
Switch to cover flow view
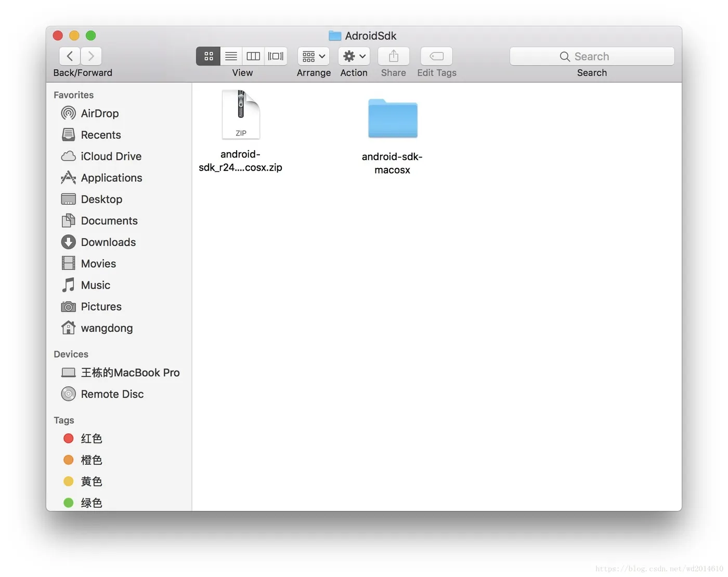point(276,56)
